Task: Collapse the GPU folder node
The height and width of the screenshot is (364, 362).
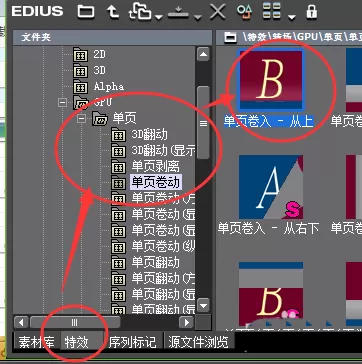Action: pyautogui.click(x=62, y=103)
